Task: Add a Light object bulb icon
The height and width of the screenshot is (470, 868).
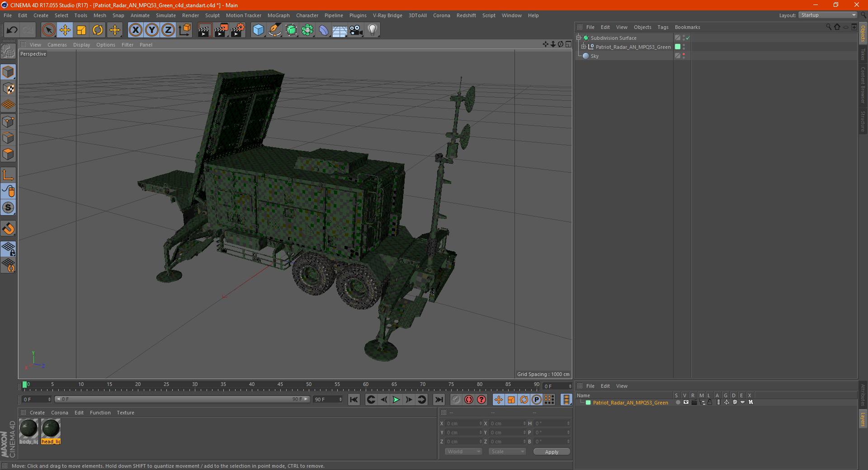Action: [x=373, y=30]
